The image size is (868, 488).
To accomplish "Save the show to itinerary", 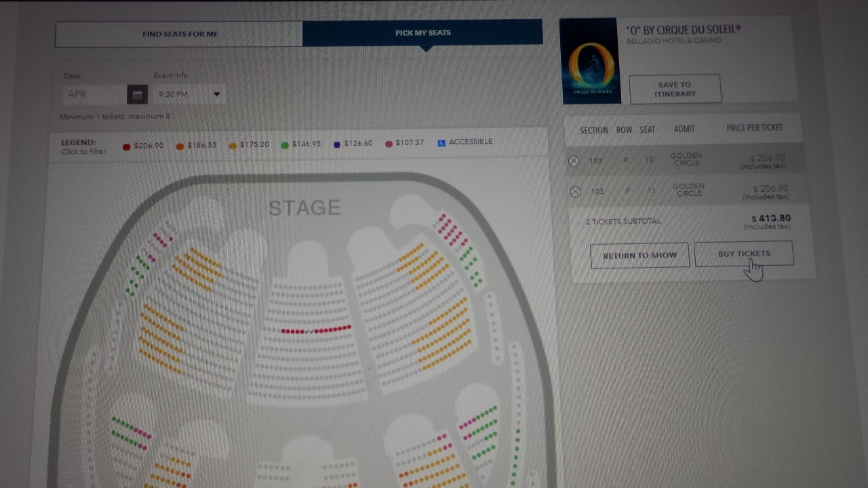I will [x=675, y=89].
